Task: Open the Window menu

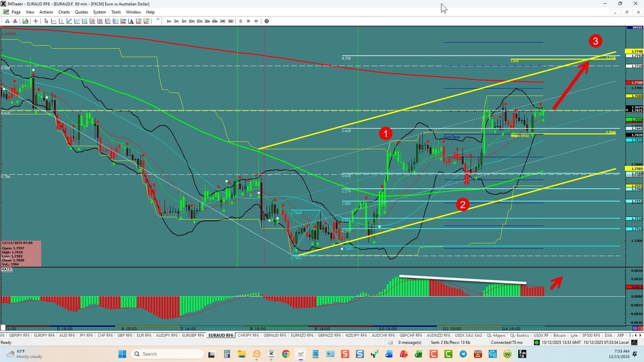Action: point(133,12)
